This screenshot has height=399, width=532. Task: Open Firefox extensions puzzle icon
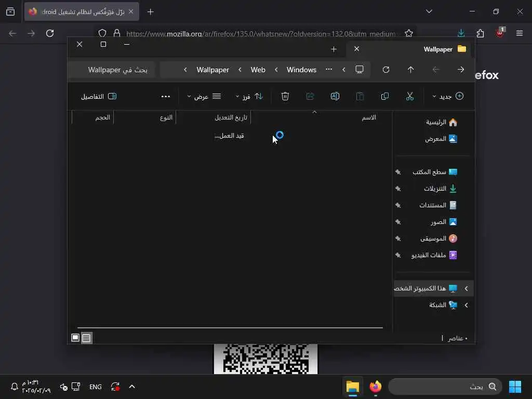coord(480,33)
